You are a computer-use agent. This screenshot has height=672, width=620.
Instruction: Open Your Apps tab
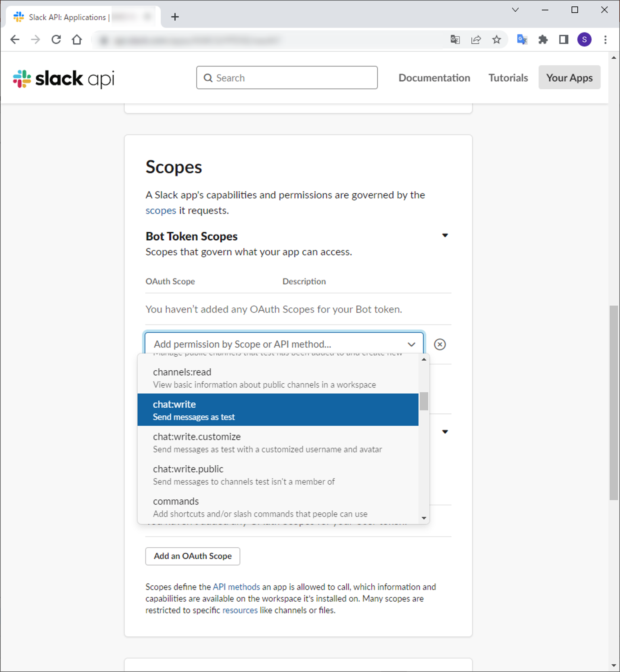point(569,77)
